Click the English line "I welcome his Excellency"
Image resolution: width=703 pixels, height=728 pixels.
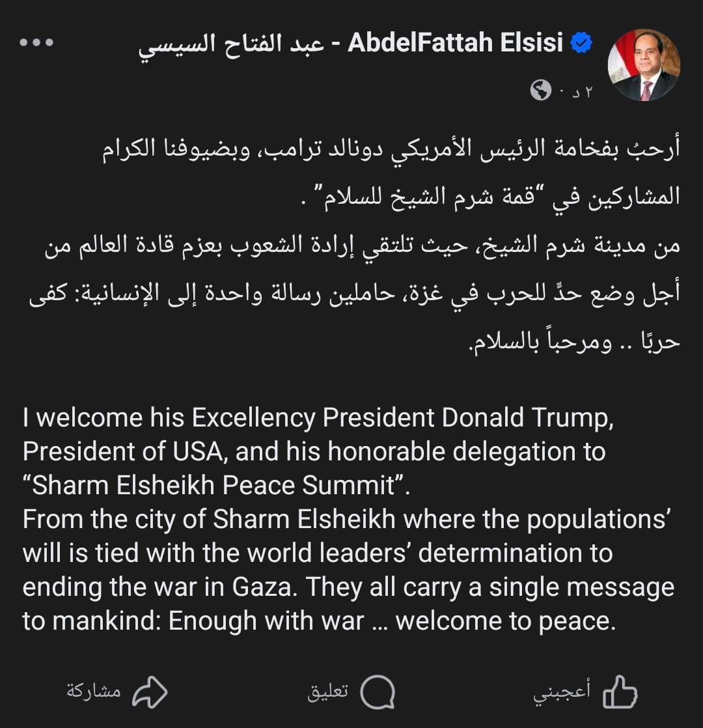point(318,417)
